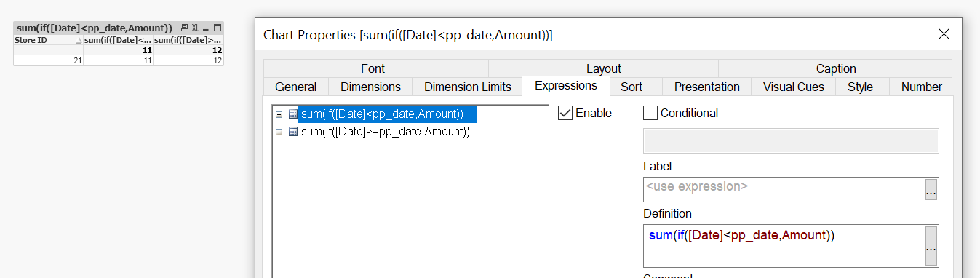Select the sum(if([Date]>=pp_date,Amount)) expression row

385,132
